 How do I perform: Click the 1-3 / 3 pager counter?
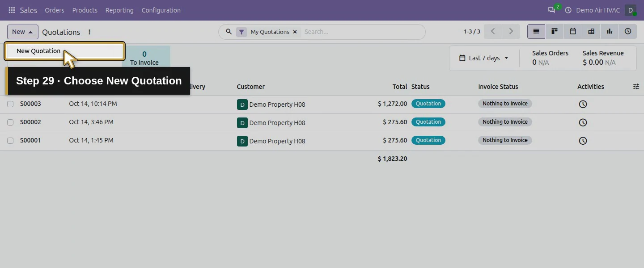click(472, 32)
